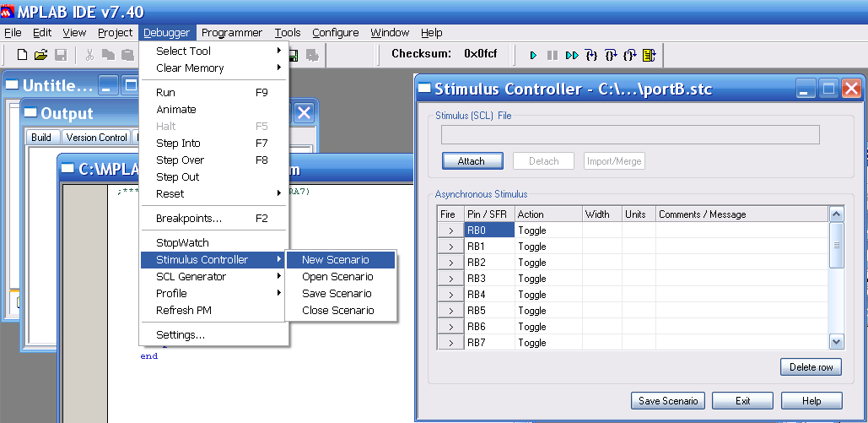
Task: Fire the RB5 stimulus
Action: (x=450, y=311)
